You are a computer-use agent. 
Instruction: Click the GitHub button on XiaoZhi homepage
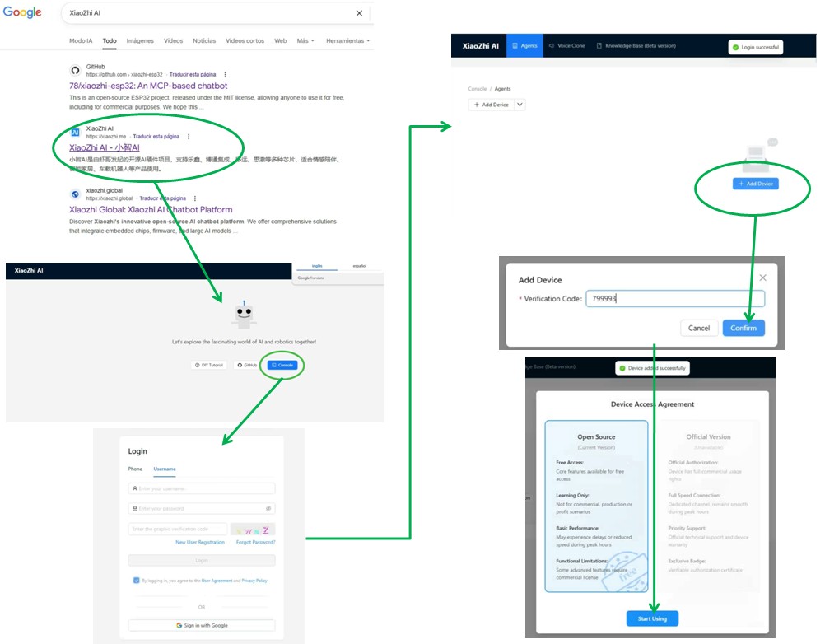[x=247, y=365]
